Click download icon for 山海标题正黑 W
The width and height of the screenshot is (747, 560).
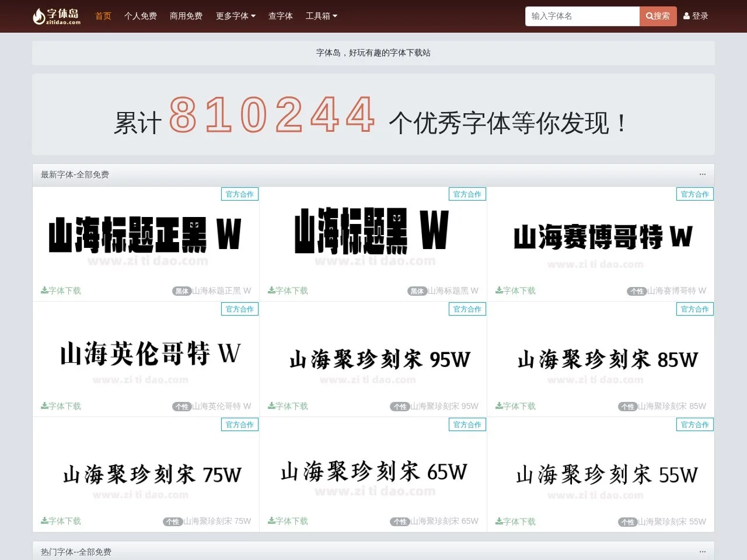coord(44,290)
